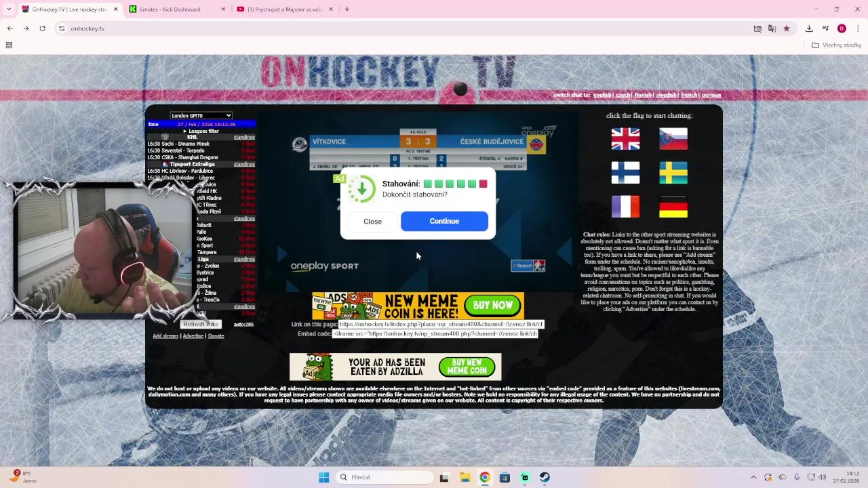Open media controls icon in Chrome toolbar

tap(825, 28)
